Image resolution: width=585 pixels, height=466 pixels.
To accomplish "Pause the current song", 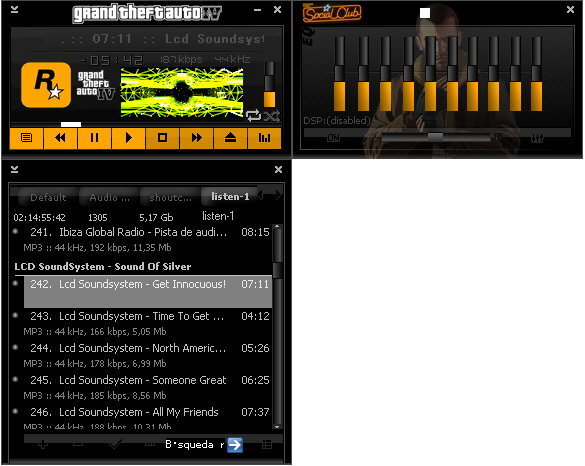I will click(x=94, y=138).
